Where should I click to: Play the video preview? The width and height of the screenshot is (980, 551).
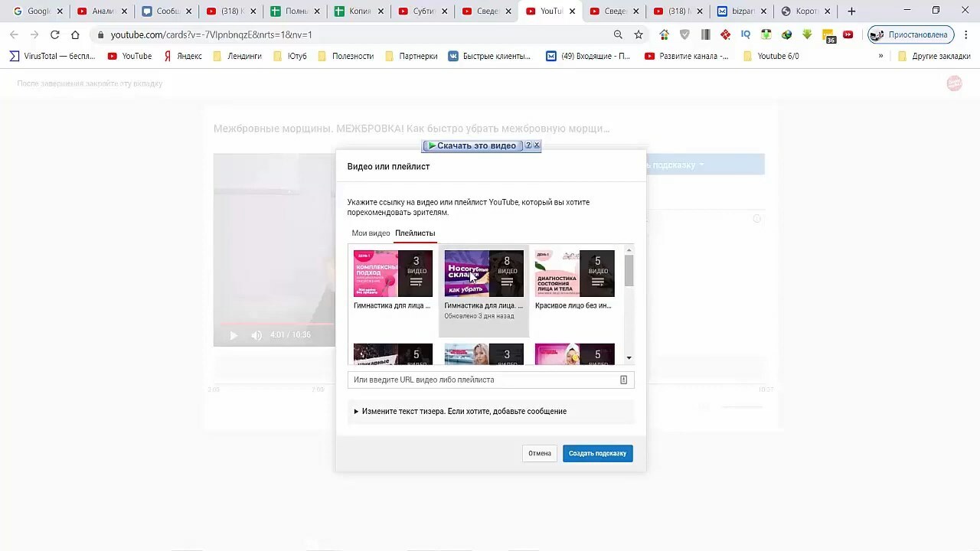[234, 334]
